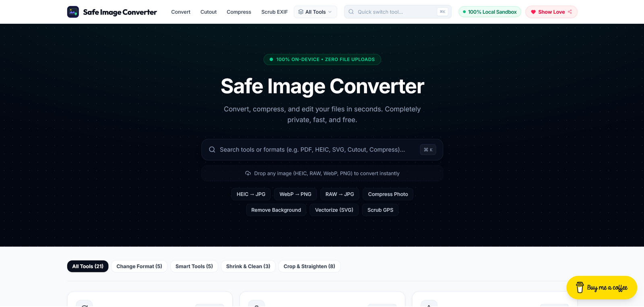Choose the WebP → PNG shortcut
The image size is (644, 307).
coord(295,194)
